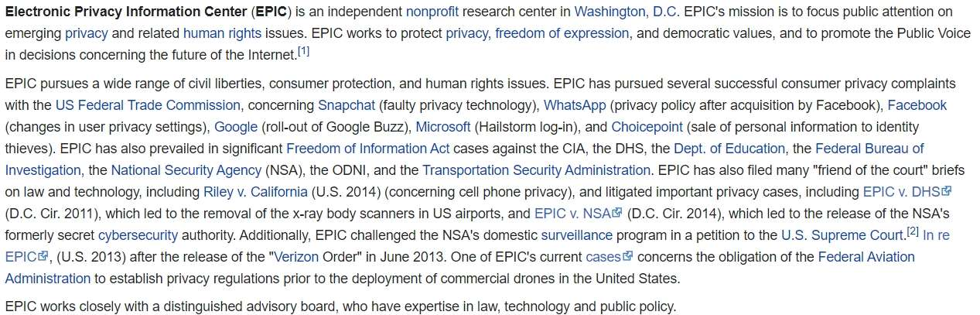Jump to citation reference [1]
The image size is (980, 315).
(304, 52)
